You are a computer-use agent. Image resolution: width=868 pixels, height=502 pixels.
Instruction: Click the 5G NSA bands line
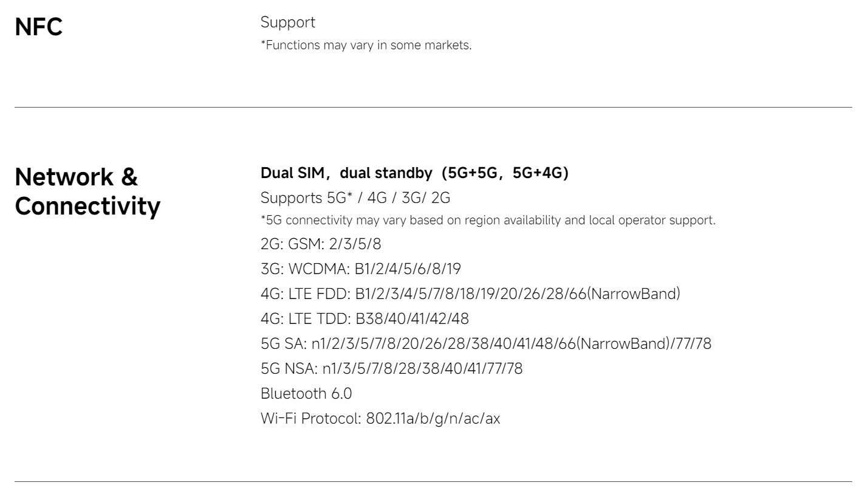point(391,369)
